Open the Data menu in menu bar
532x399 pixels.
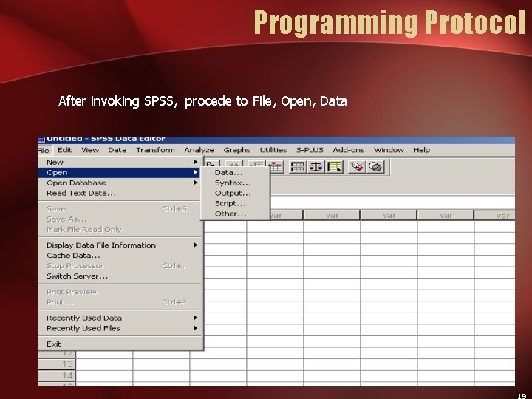pyautogui.click(x=117, y=150)
